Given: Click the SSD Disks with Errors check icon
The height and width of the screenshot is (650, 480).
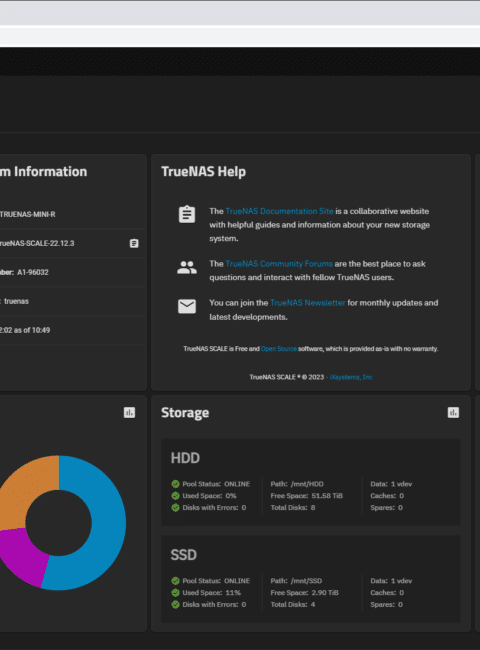Looking at the screenshot, I should pyautogui.click(x=175, y=604).
